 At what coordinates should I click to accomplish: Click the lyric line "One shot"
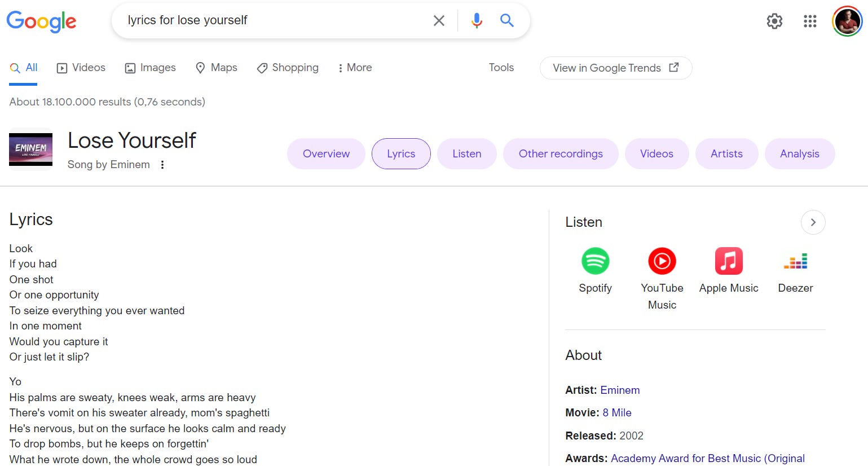tap(31, 280)
